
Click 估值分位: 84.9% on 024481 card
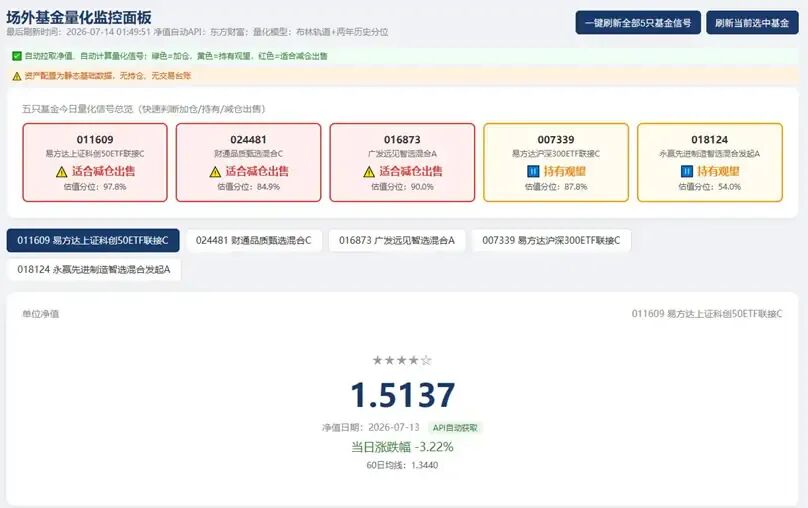click(x=248, y=187)
